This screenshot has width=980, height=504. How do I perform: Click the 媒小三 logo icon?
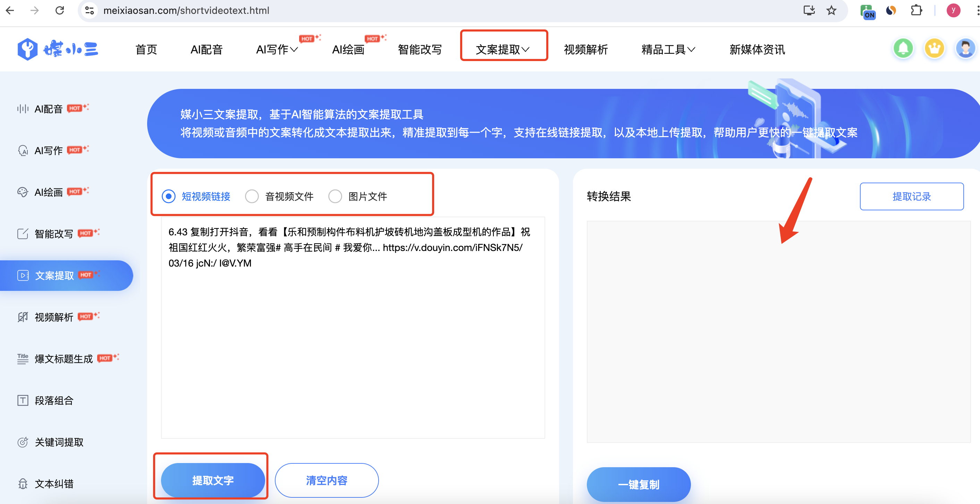[27, 49]
